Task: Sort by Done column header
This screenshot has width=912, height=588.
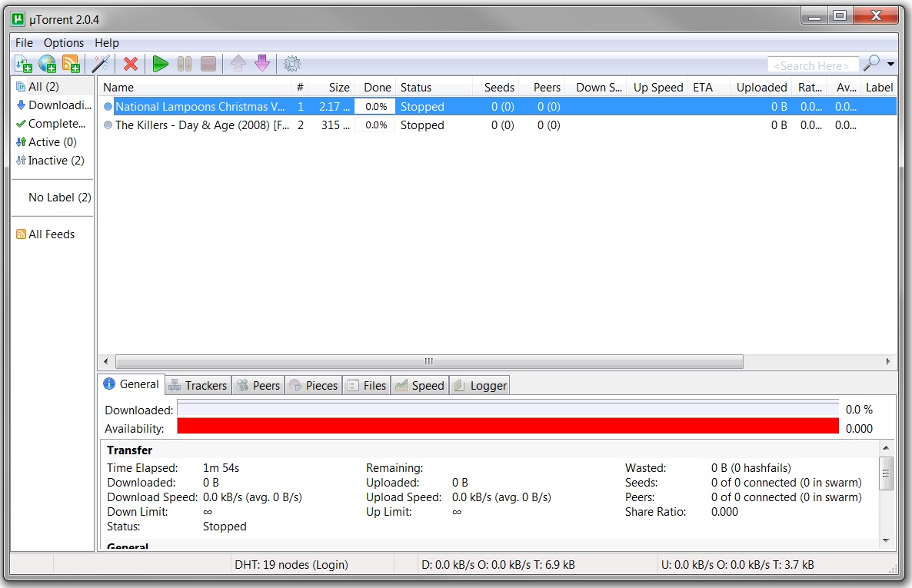Action: [375, 88]
